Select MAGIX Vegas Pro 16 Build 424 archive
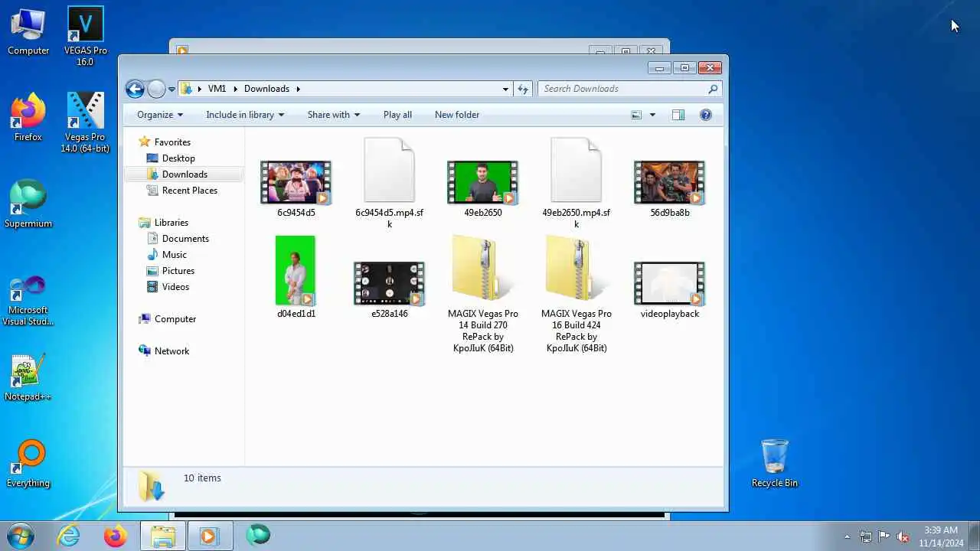Screen dimensions: 980x551 [x=576, y=295]
